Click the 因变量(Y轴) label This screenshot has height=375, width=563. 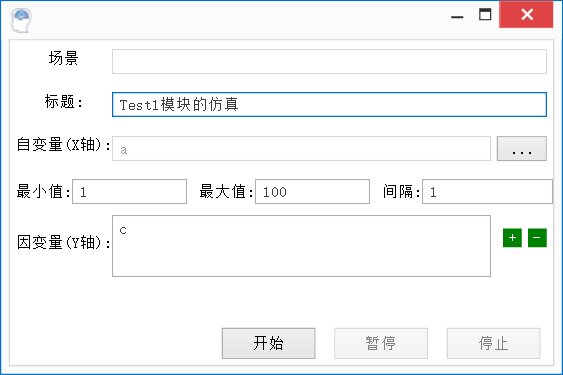click(64, 242)
